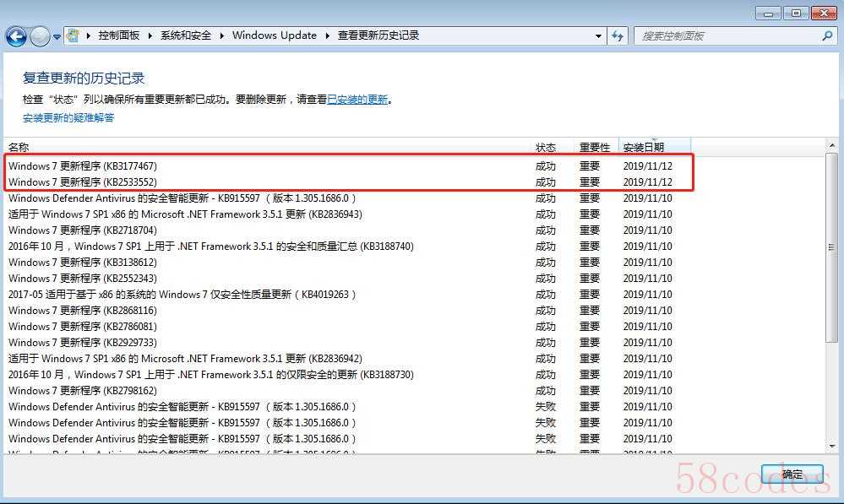This screenshot has height=504, width=844.
Task: Click the 确定 button
Action: pos(792,474)
